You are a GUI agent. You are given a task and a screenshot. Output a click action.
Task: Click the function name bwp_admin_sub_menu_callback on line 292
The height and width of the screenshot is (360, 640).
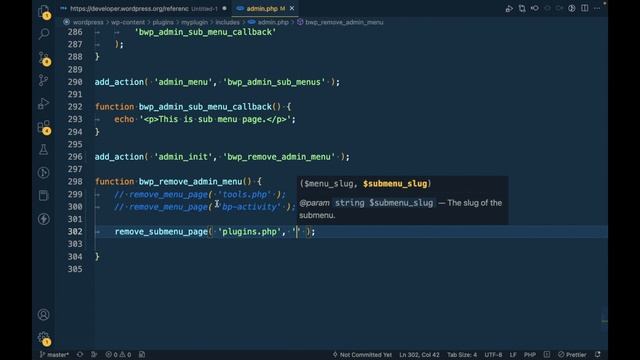(x=205, y=107)
